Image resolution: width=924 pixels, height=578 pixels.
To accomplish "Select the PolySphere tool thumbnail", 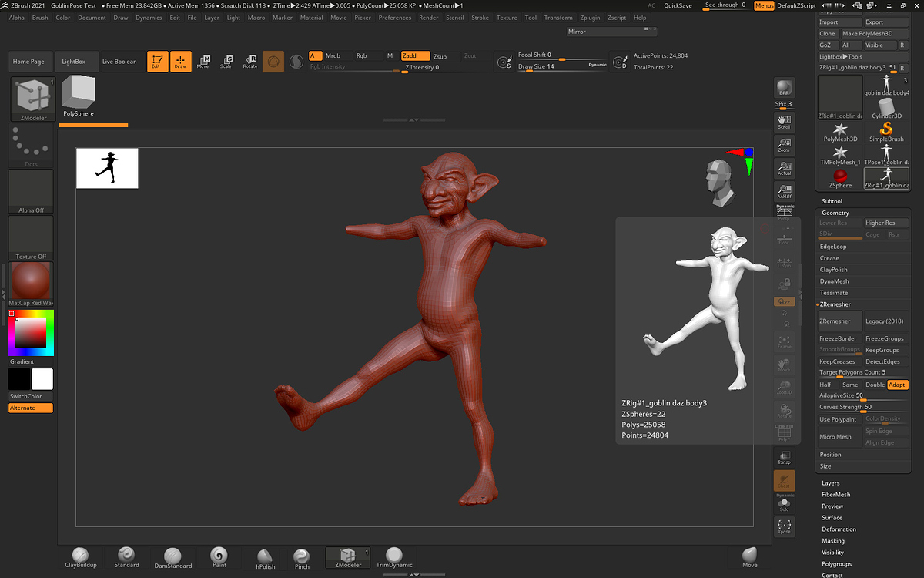I will [78, 97].
